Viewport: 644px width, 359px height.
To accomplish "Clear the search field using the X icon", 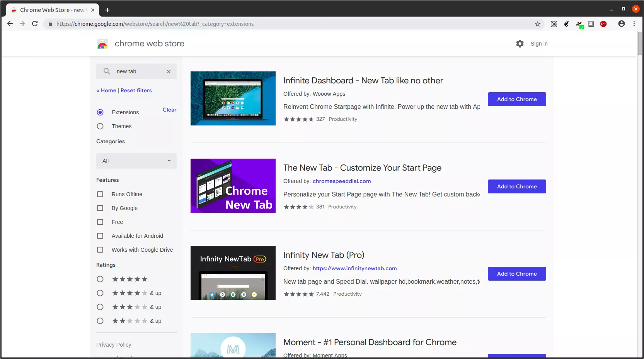I will click(x=169, y=71).
